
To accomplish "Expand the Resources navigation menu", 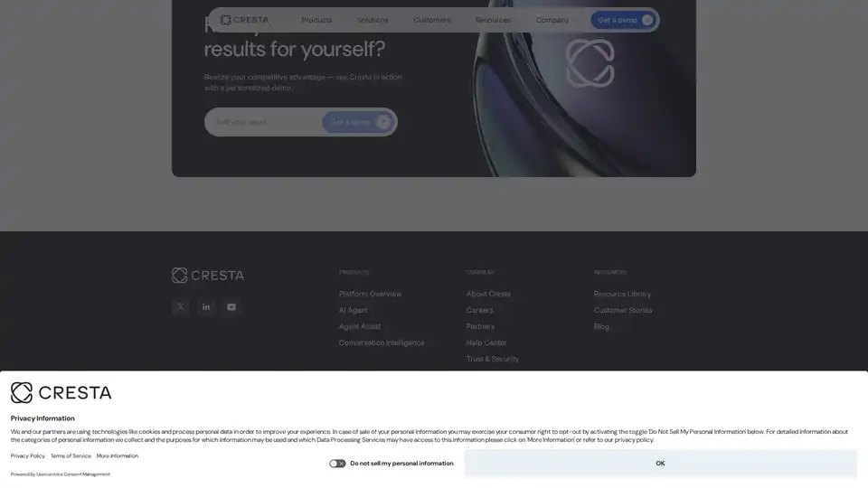I will click(x=493, y=20).
